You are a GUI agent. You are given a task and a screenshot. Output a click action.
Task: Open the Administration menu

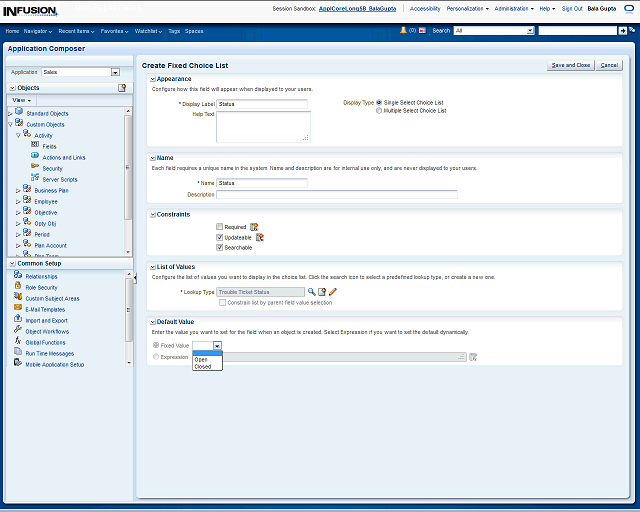click(514, 8)
